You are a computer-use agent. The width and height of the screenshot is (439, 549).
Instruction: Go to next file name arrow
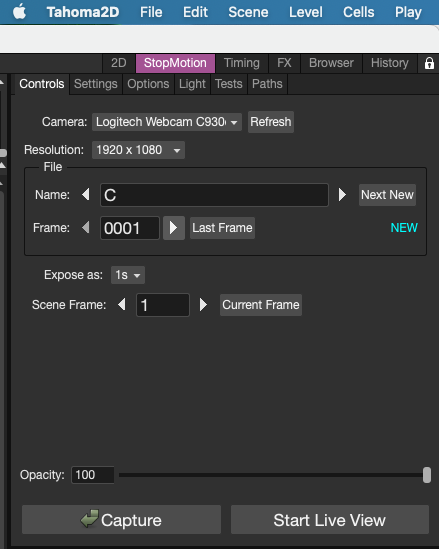(x=342, y=194)
